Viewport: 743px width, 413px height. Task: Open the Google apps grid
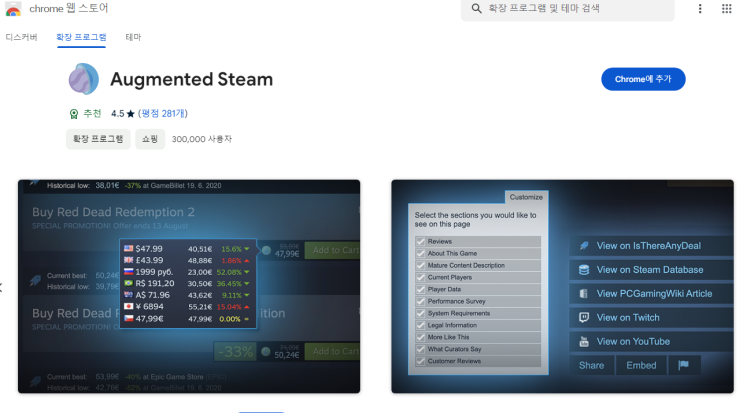pyautogui.click(x=726, y=9)
